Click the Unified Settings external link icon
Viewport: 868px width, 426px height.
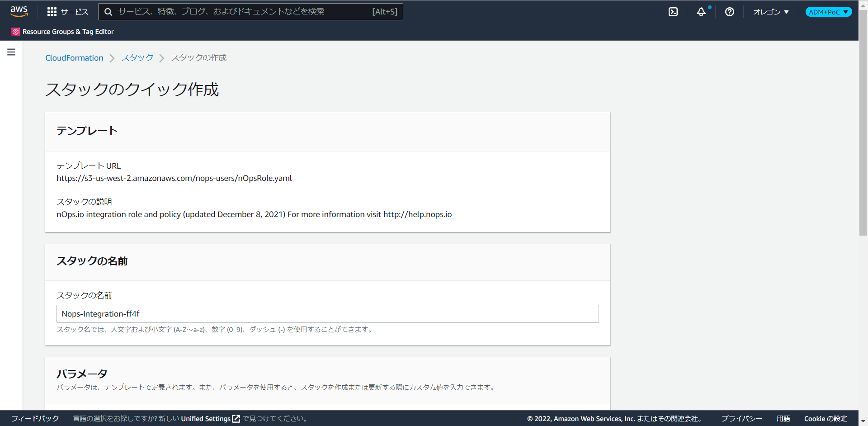236,419
